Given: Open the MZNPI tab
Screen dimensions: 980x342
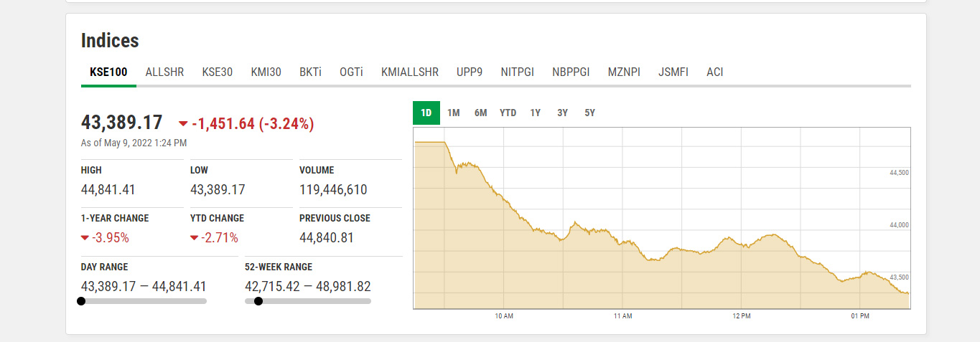Looking at the screenshot, I should click(624, 72).
